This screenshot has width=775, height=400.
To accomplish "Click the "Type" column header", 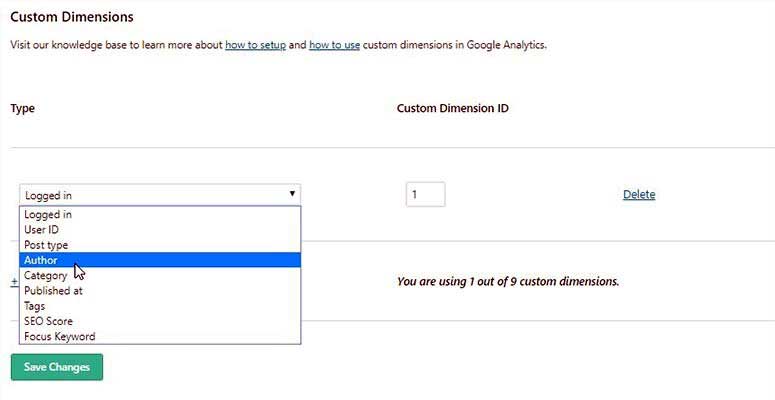I will click(23, 108).
